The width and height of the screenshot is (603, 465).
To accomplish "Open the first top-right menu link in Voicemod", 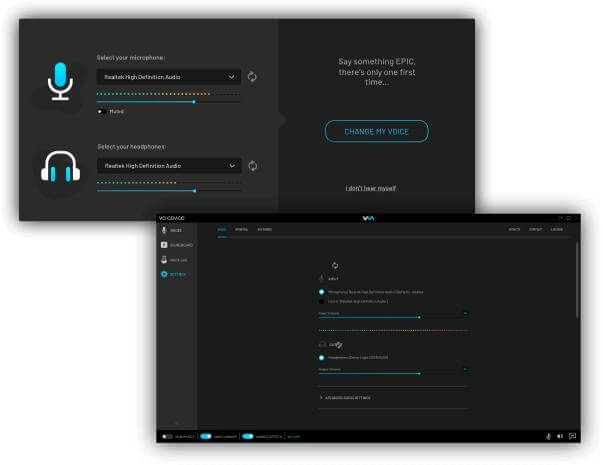I will [514, 230].
